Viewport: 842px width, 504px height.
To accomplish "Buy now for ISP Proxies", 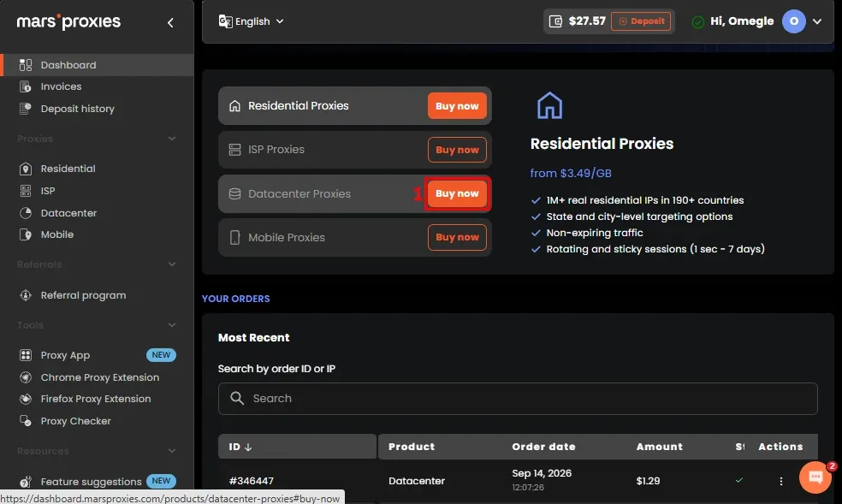I will [x=457, y=150].
